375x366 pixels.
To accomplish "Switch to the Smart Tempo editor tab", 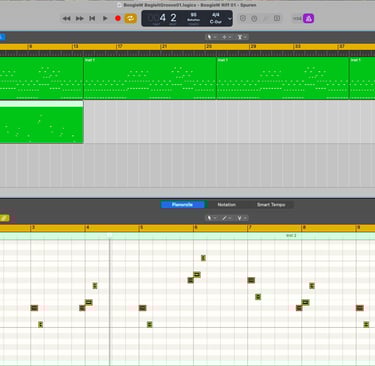I will tap(271, 205).
